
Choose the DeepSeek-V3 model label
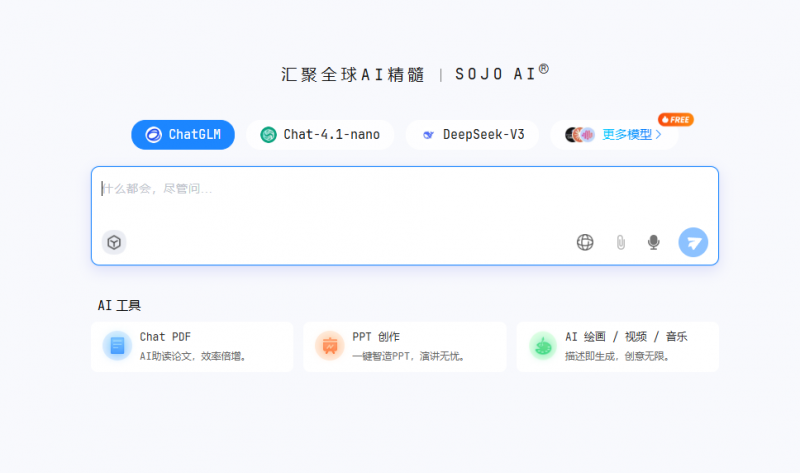[483, 135]
